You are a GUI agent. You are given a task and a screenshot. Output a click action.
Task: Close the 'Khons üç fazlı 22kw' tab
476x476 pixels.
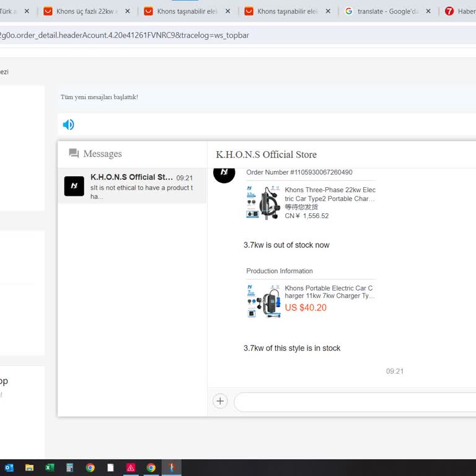click(127, 11)
